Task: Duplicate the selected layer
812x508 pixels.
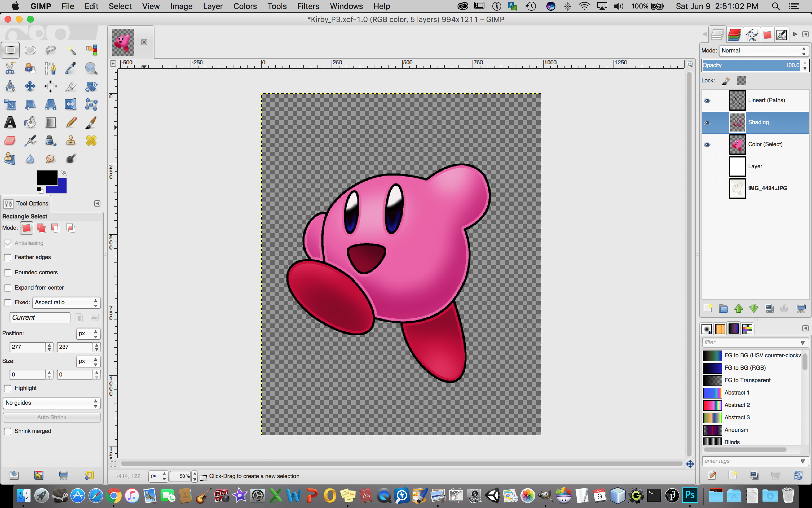Action: click(x=769, y=308)
